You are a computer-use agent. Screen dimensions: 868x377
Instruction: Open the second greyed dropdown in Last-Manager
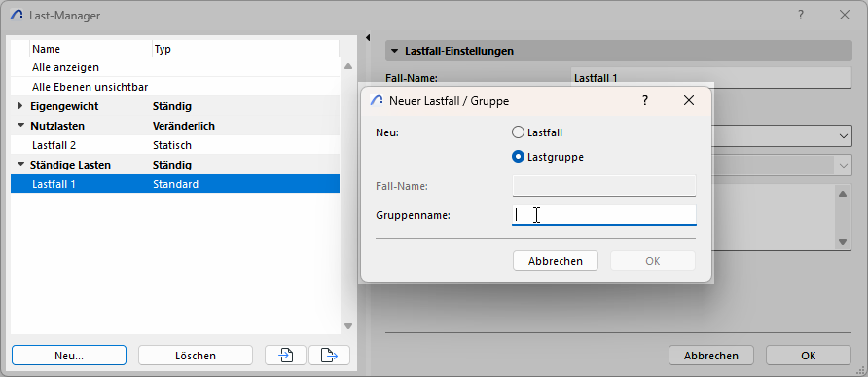(843, 166)
